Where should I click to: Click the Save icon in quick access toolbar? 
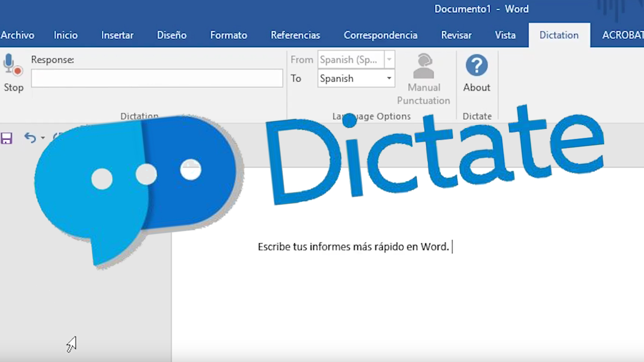click(x=7, y=138)
